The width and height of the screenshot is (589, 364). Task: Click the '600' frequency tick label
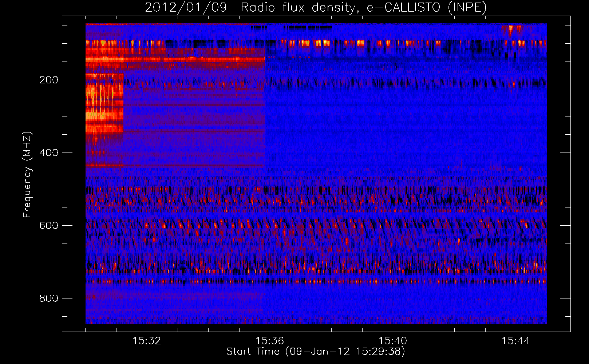point(49,226)
